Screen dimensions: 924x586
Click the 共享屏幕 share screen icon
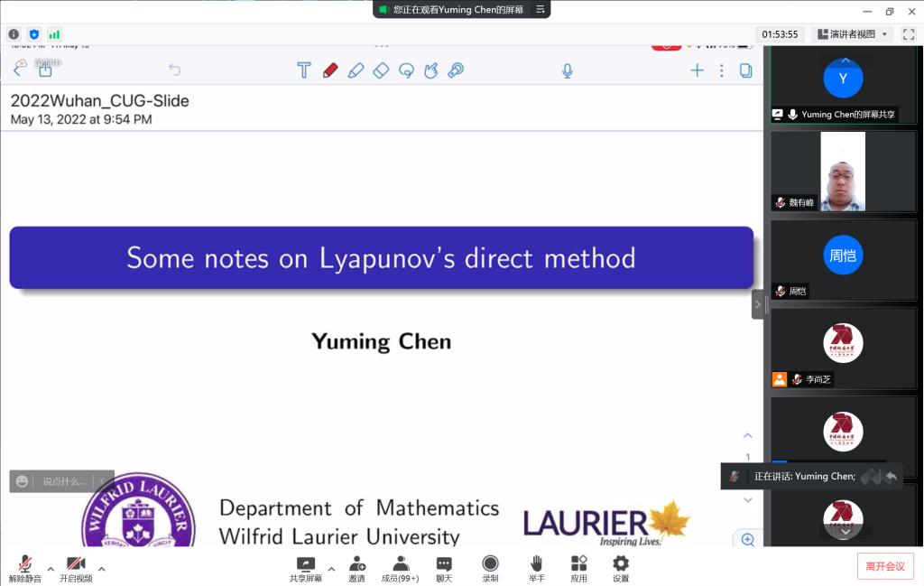305,565
